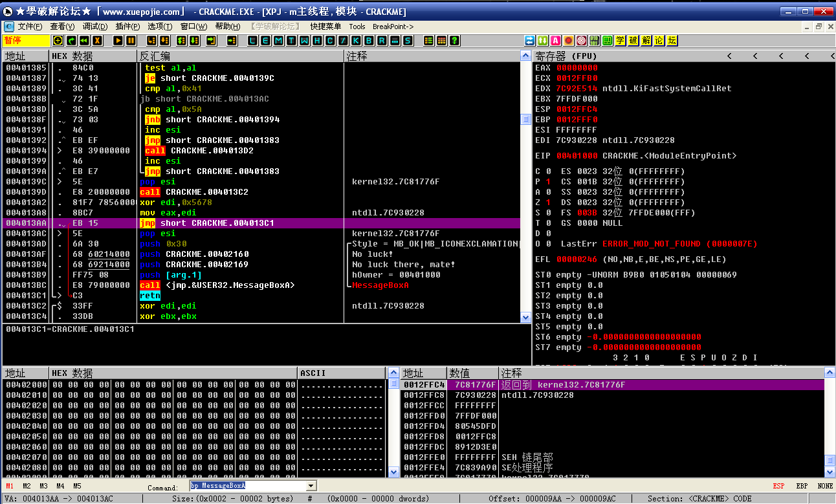Toggle the EBP stack mode indicator

tap(802, 486)
